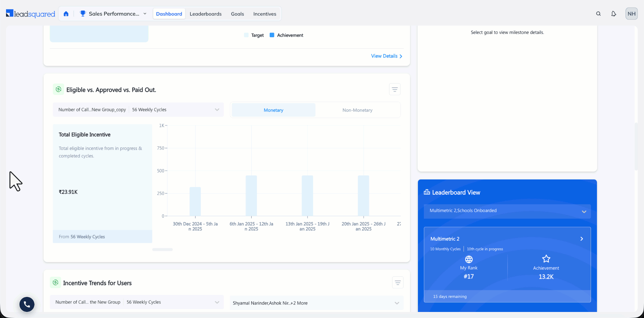644x318 pixels.
Task: Toggle the Achievement legend series
Action: 286,35
